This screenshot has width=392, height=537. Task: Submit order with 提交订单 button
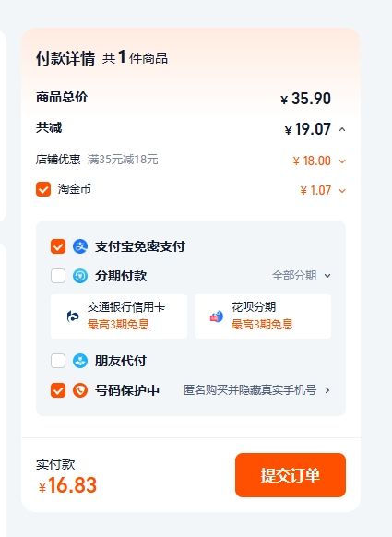coord(291,475)
